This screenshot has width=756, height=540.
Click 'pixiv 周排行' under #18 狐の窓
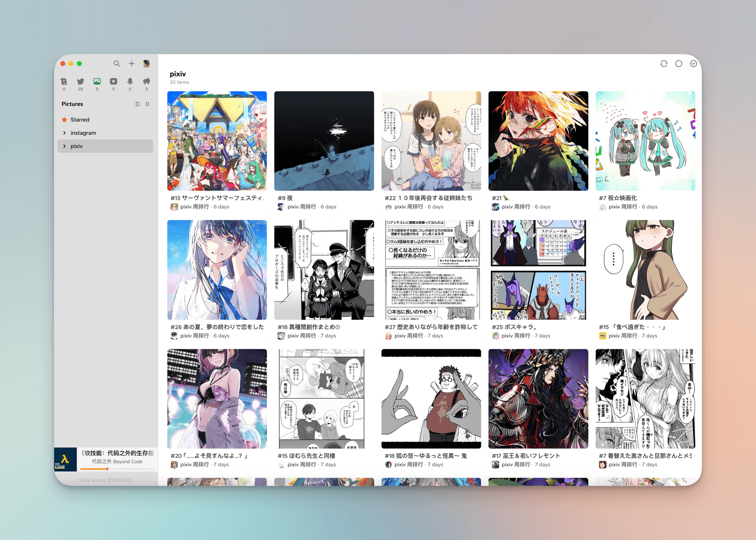(409, 465)
